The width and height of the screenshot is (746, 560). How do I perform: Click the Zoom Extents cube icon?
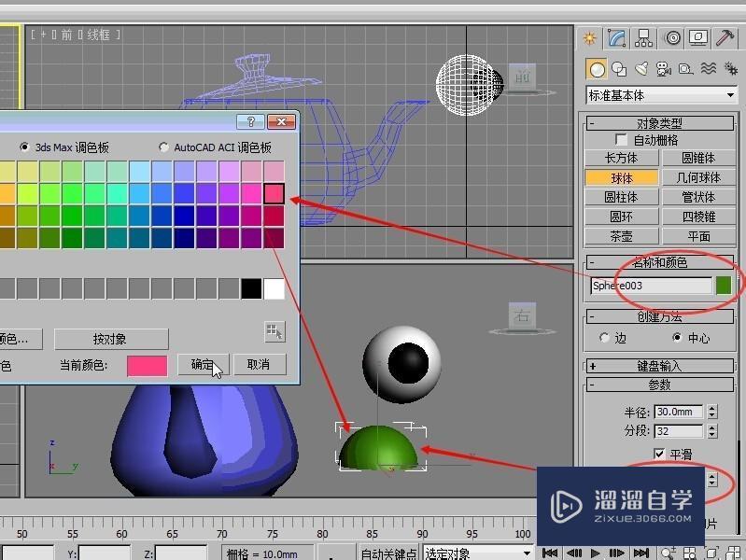point(711,553)
